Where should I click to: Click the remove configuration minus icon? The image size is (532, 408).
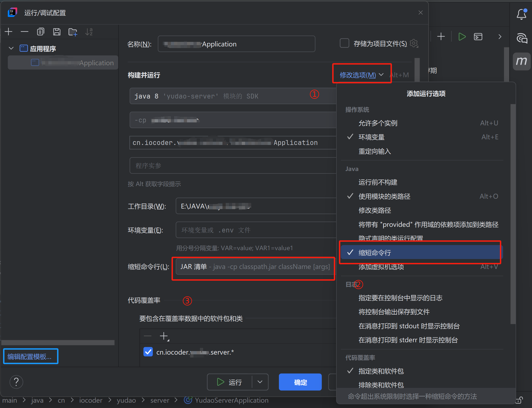[x=24, y=32]
